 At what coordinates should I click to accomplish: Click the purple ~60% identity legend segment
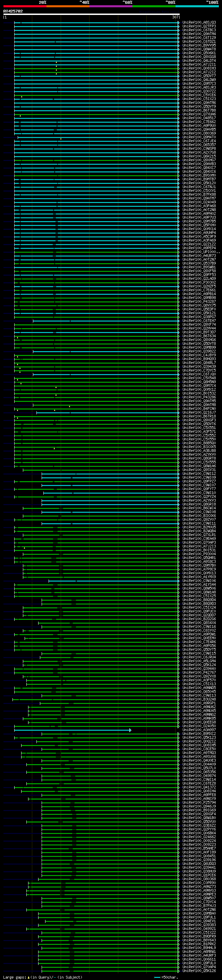(111, 6)
